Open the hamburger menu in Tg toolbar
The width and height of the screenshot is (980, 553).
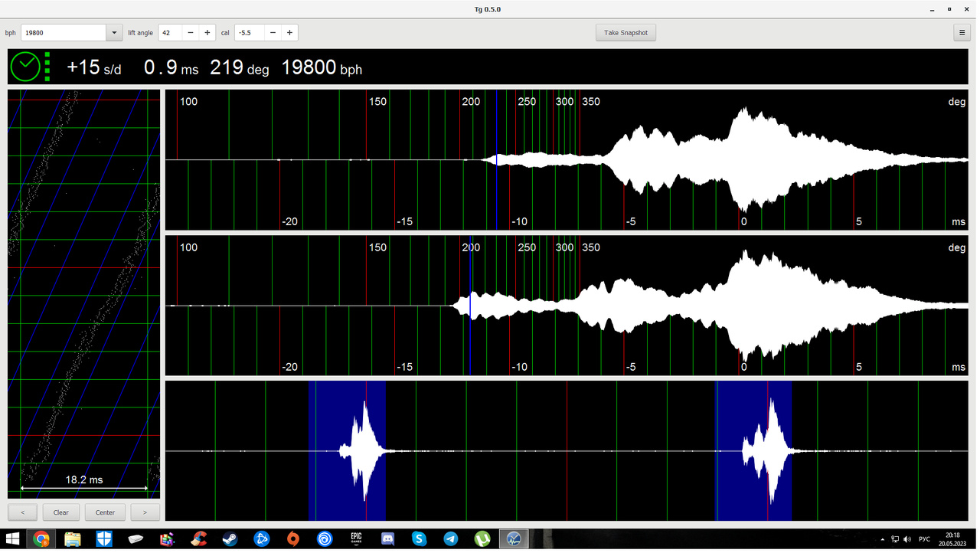[x=962, y=32]
